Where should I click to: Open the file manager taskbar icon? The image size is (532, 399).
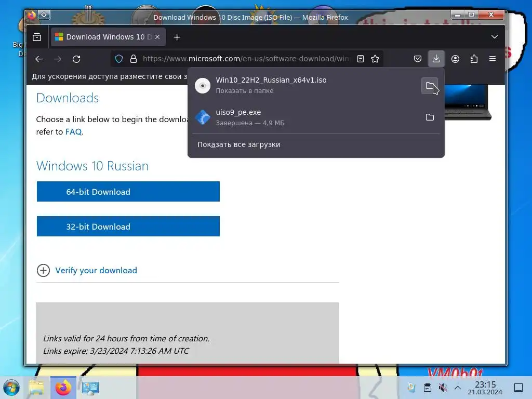click(37, 388)
